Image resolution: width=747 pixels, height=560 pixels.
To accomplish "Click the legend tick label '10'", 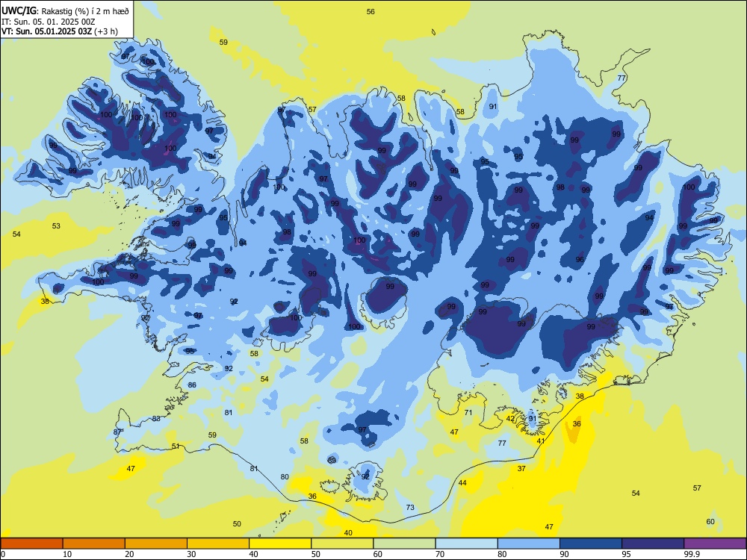I will click(x=67, y=554).
